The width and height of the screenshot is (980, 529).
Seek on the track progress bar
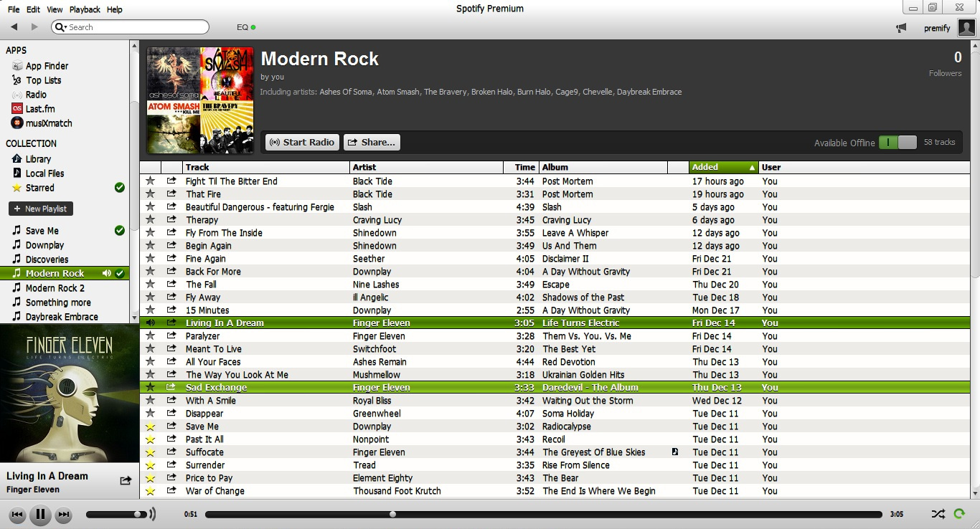click(543, 514)
